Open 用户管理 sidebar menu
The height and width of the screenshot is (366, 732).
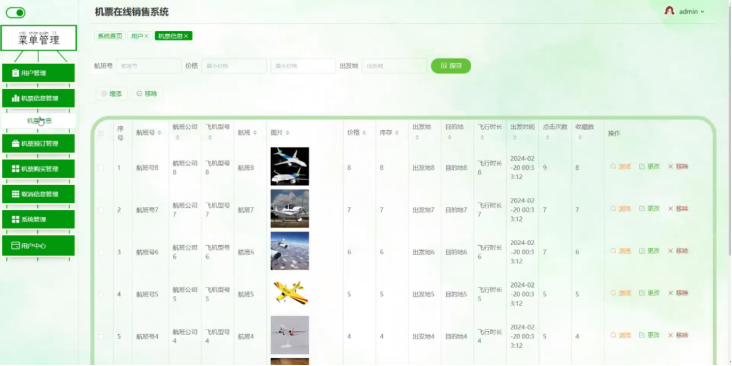click(38, 73)
